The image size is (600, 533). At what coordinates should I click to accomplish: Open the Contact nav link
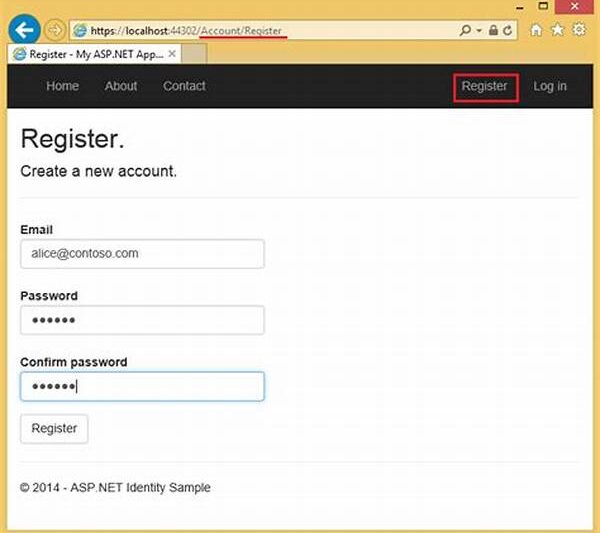click(184, 86)
